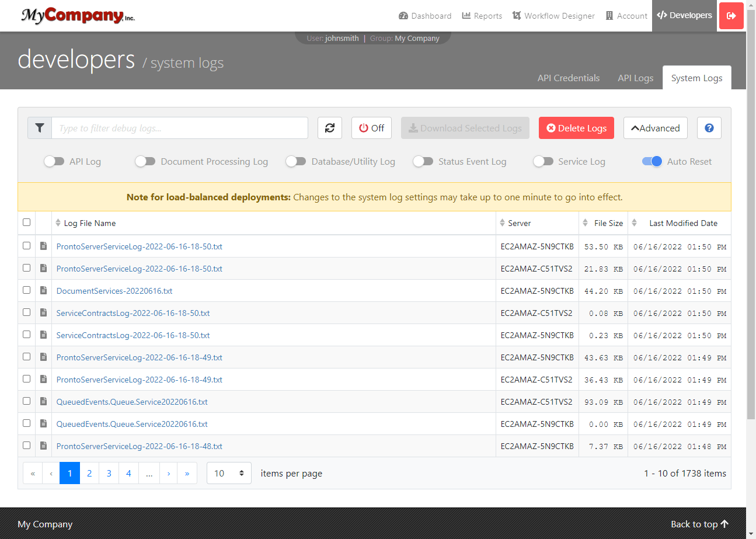The width and height of the screenshot is (756, 539).
Task: Open the Dashboard menu item
Action: [x=425, y=16]
